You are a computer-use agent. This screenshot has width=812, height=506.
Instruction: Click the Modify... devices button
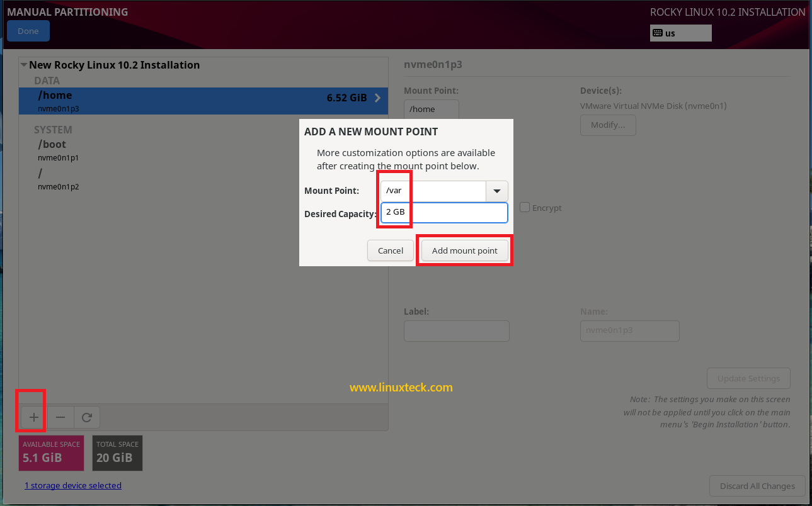[x=608, y=125]
